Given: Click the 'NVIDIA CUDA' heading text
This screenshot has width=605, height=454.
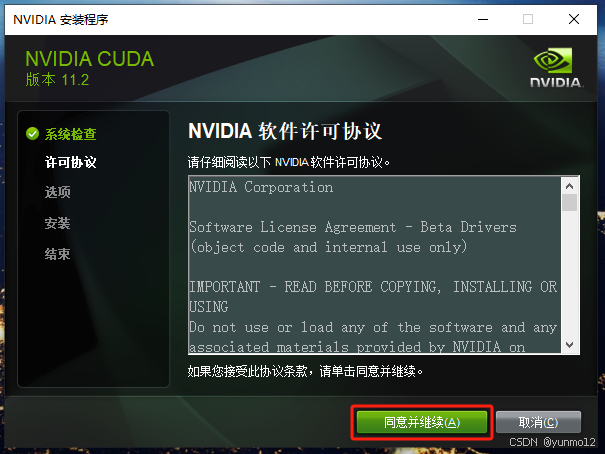Looking at the screenshot, I should [90, 59].
